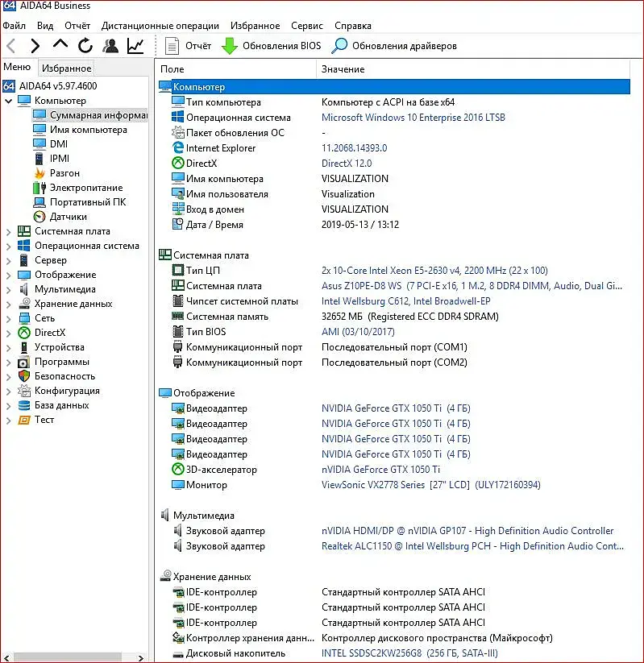The image size is (644, 663).
Task: Select Имя компьютера in the tree
Action: point(88,130)
